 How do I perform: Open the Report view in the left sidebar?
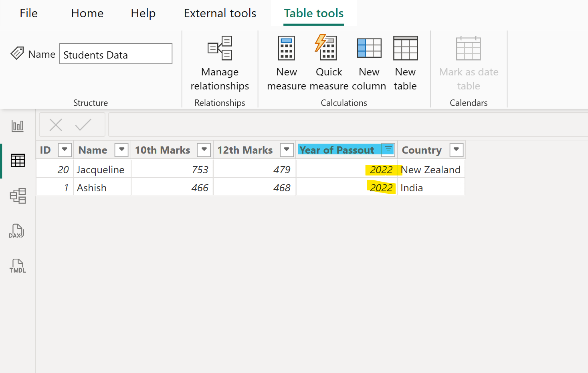[17, 126]
